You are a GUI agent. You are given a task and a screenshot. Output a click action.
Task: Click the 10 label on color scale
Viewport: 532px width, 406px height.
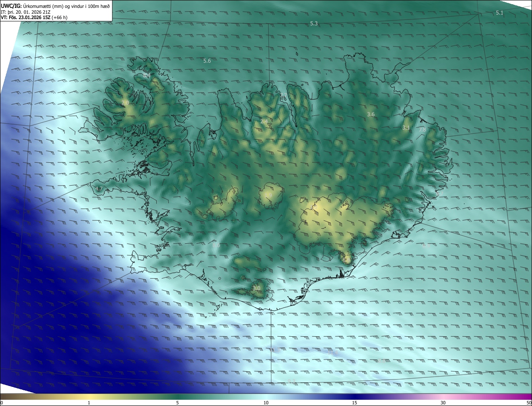click(x=266, y=403)
